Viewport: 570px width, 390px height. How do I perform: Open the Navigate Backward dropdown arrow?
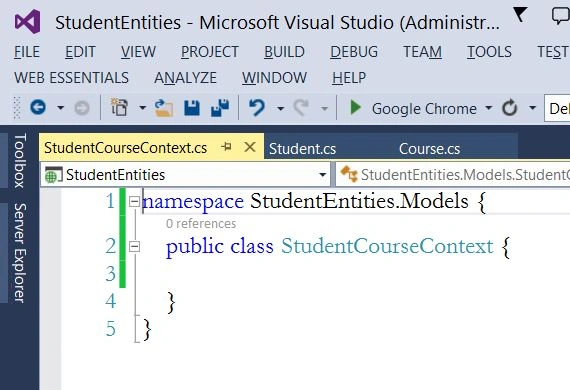pyautogui.click(x=60, y=108)
